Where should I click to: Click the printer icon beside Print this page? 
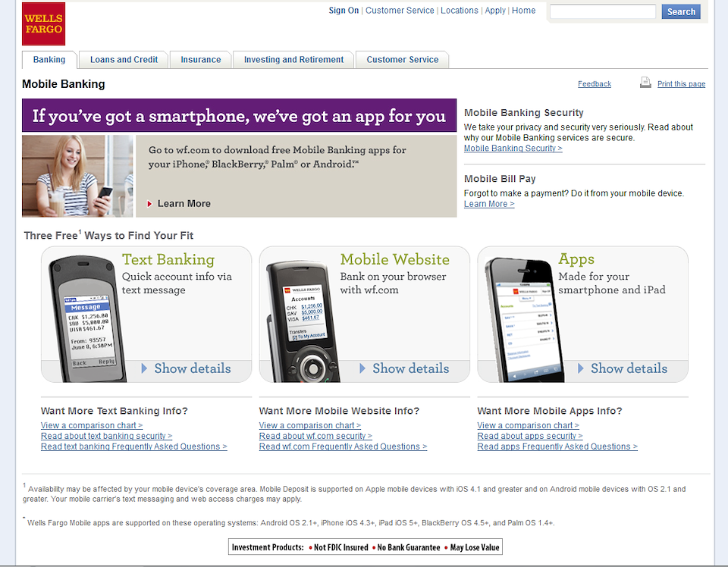(x=645, y=83)
